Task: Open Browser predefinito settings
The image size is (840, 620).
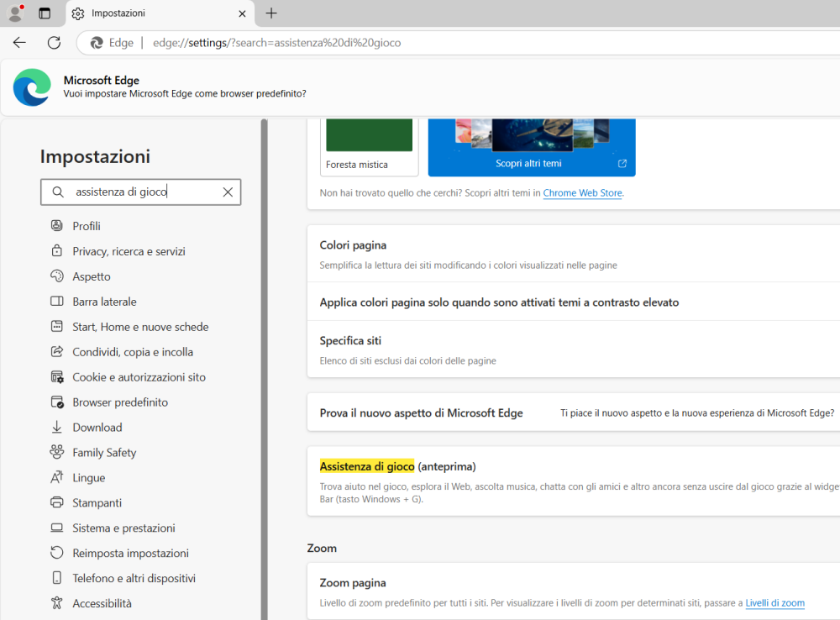Action: click(120, 402)
